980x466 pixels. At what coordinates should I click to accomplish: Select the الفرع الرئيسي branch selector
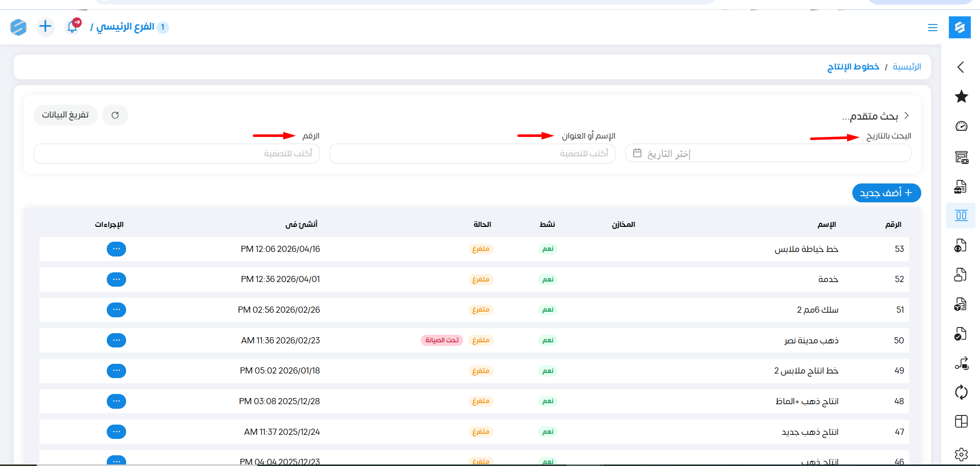point(126,27)
